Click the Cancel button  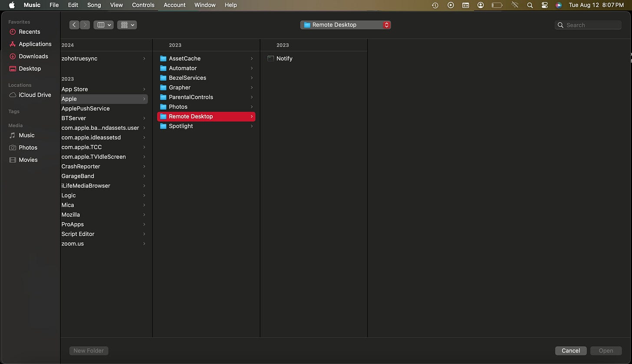click(571, 351)
